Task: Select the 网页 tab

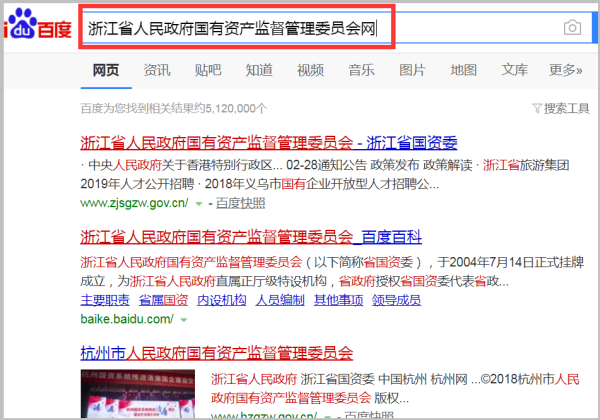Action: click(106, 70)
